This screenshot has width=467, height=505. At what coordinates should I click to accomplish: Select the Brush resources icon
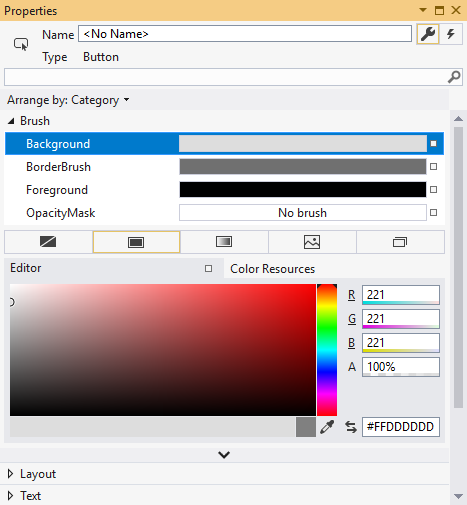[x=400, y=242]
